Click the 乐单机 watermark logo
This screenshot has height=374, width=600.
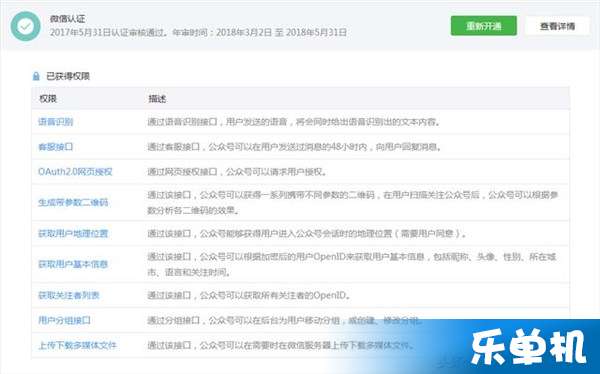click(528, 347)
